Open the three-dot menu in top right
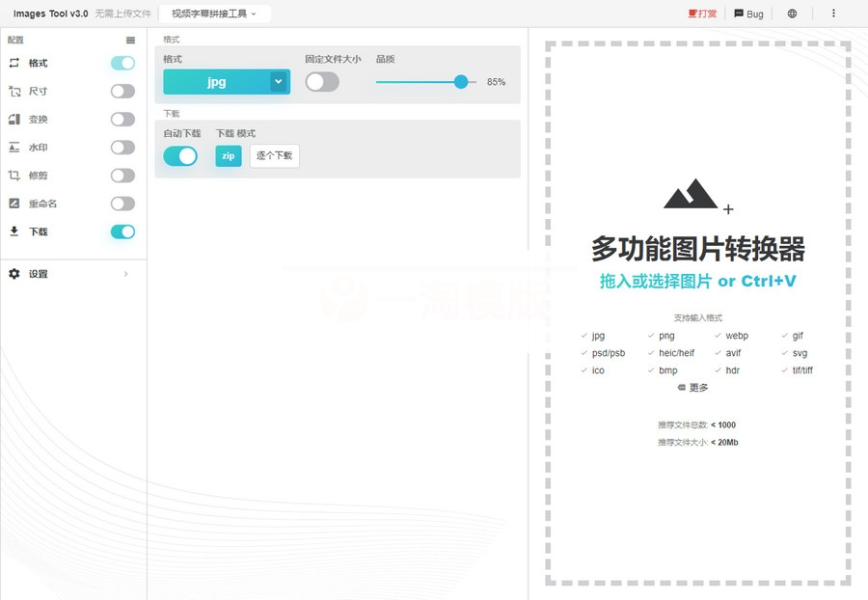 (834, 14)
